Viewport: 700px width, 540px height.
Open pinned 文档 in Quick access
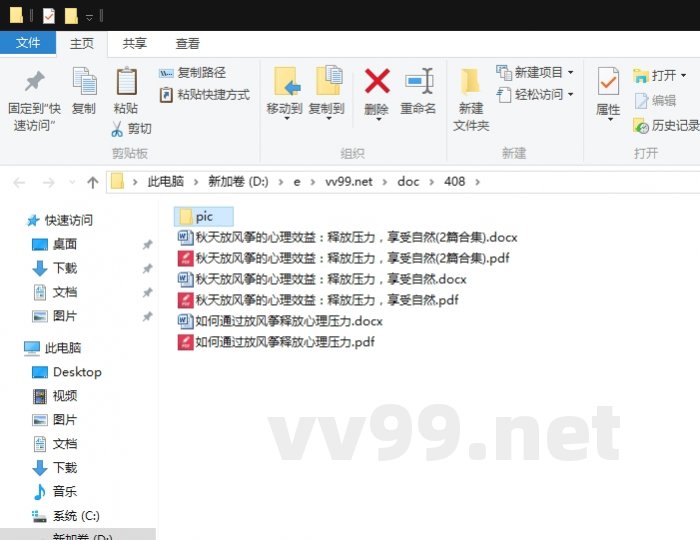pyautogui.click(x=54, y=292)
